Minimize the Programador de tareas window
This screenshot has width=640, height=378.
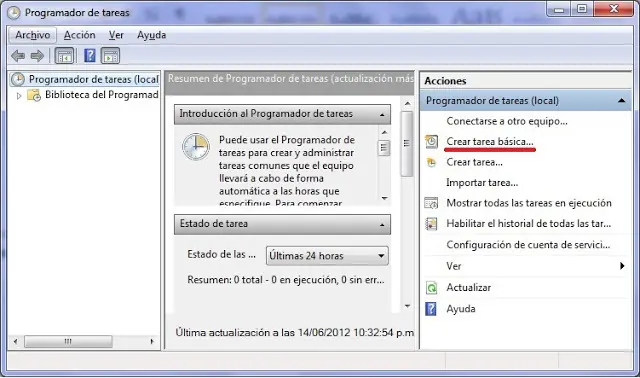coord(559,9)
